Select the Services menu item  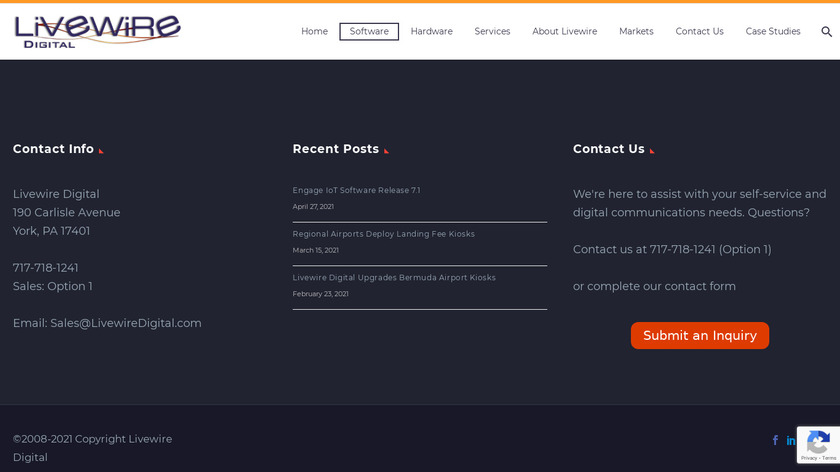(492, 32)
